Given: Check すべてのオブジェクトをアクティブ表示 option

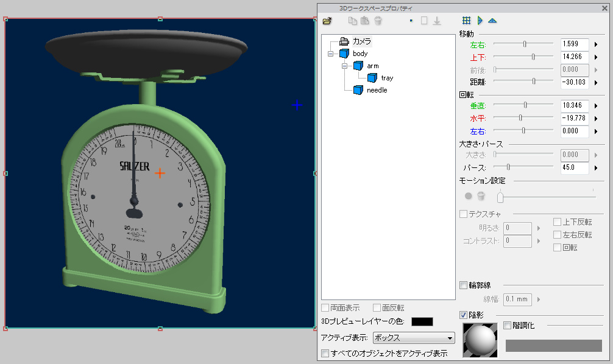Looking at the screenshot, I should (x=325, y=353).
